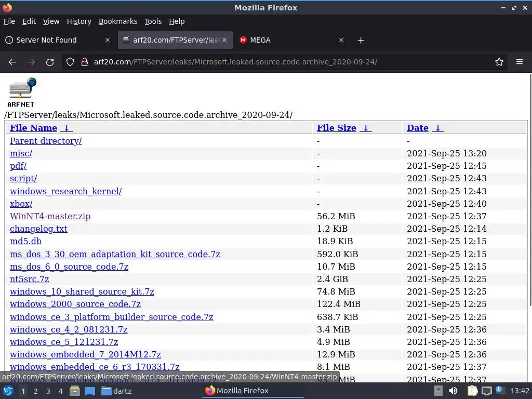This screenshot has height=399, width=532.
Task: Download windows_10_shared_source_kit.7z
Action: [82, 292]
